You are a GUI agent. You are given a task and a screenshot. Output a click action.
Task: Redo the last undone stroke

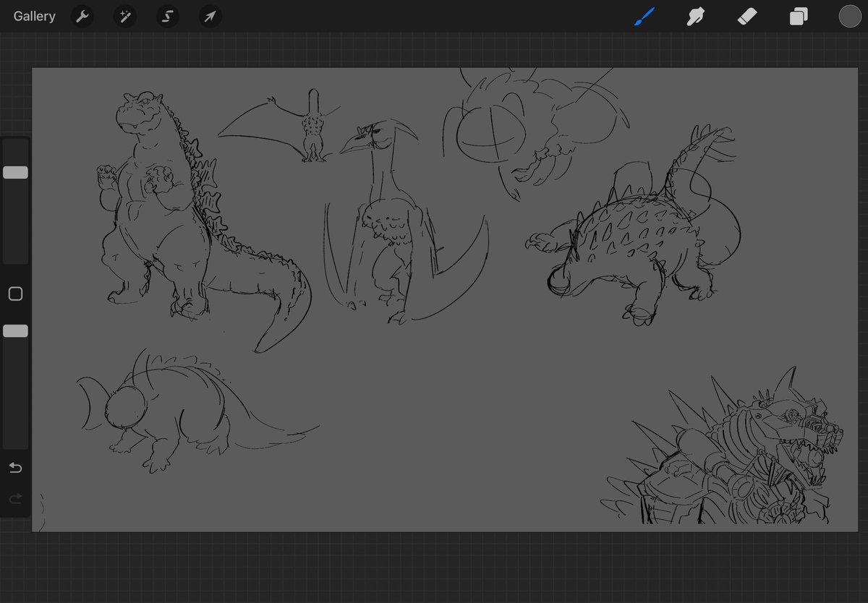15,499
